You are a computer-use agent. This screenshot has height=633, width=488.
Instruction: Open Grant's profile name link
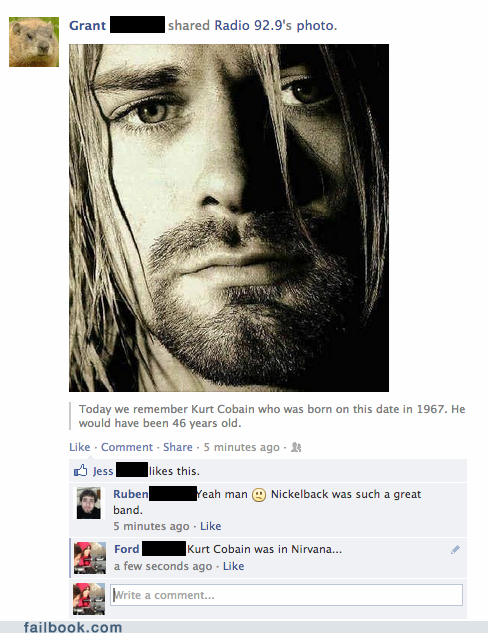87,25
